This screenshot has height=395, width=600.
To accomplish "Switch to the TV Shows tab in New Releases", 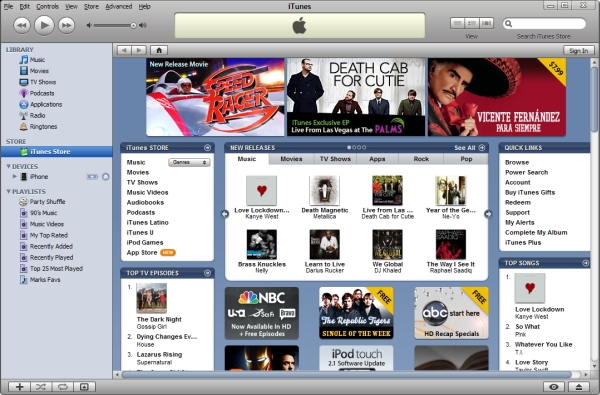I will pyautogui.click(x=335, y=159).
